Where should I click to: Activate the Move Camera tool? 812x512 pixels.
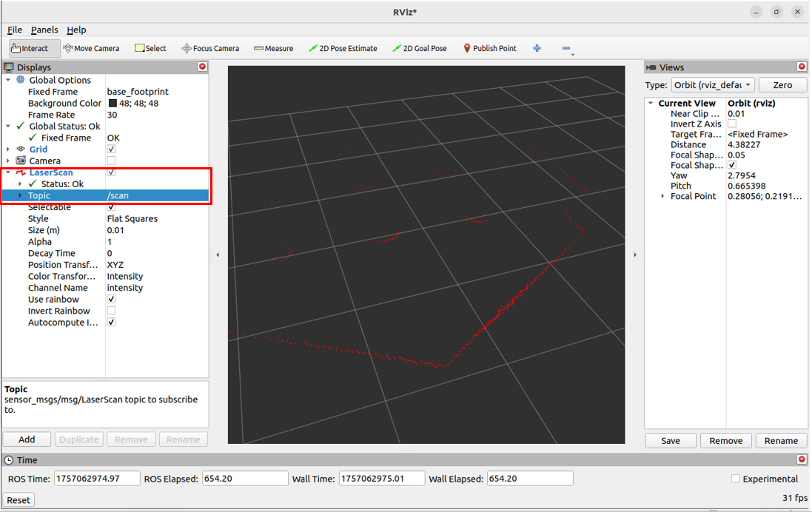[91, 48]
